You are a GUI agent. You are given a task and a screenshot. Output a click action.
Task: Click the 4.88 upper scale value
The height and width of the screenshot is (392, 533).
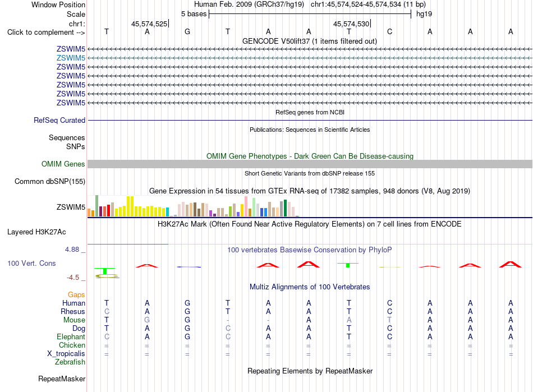72,250
